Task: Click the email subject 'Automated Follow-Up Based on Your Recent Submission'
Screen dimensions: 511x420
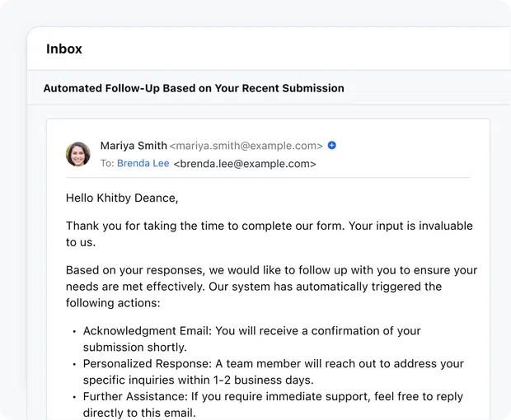Action: [194, 88]
